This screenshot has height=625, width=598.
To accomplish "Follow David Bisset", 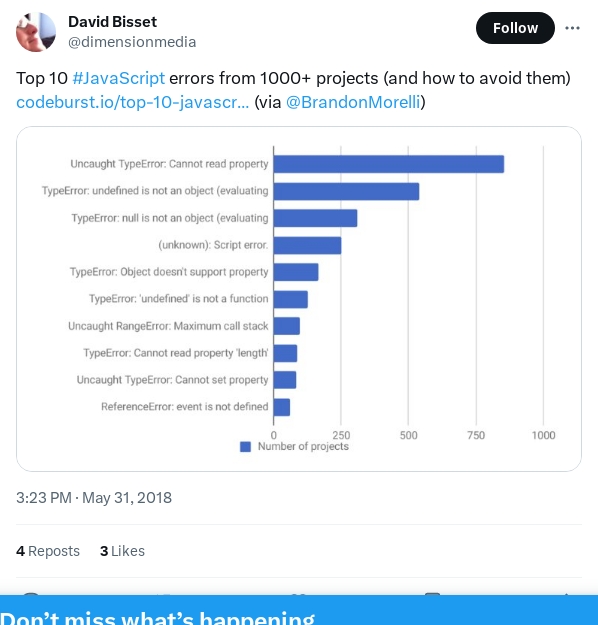I will (x=515, y=28).
